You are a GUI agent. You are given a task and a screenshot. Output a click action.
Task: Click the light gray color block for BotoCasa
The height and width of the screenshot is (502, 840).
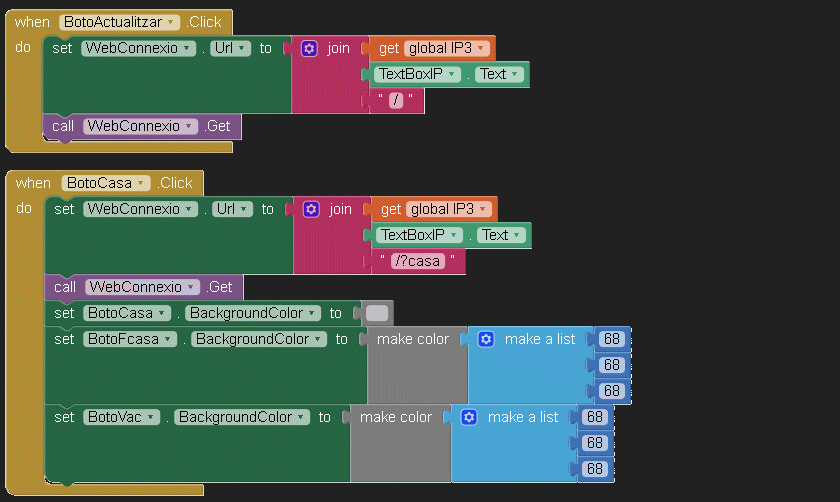377,313
